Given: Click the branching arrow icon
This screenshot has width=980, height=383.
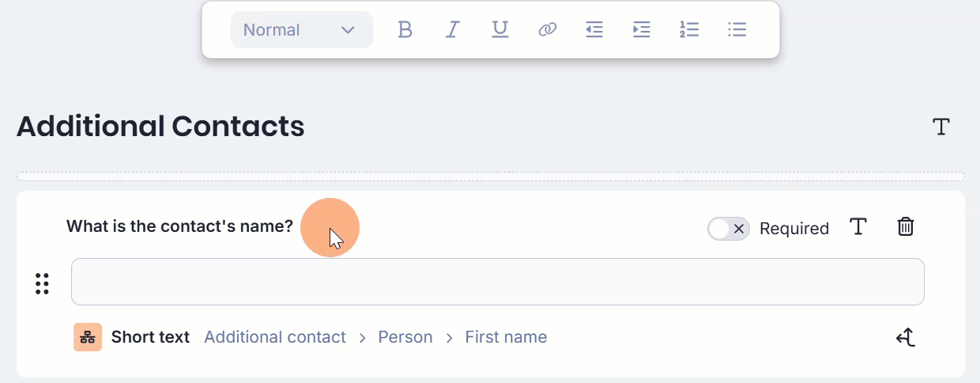Looking at the screenshot, I should click(x=906, y=338).
